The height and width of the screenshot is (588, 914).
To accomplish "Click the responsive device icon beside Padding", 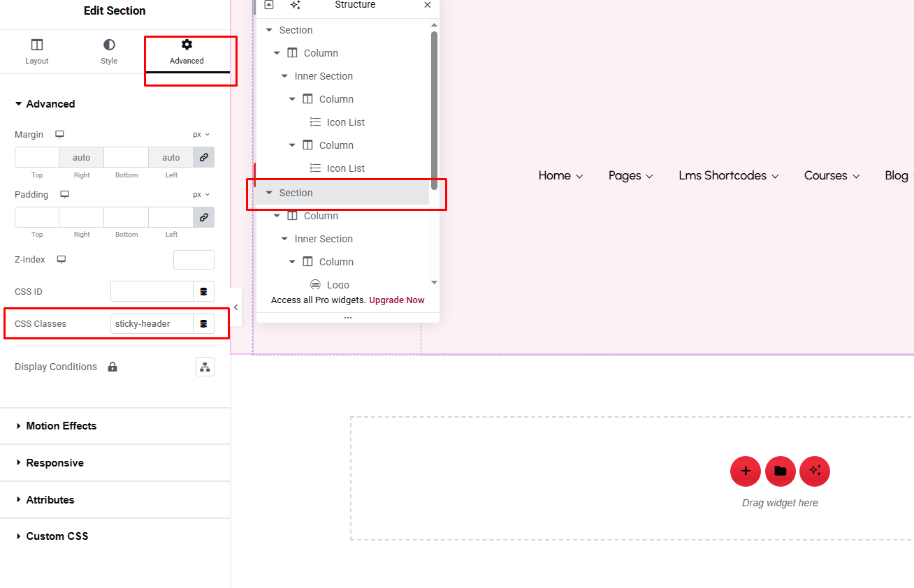I will click(64, 194).
